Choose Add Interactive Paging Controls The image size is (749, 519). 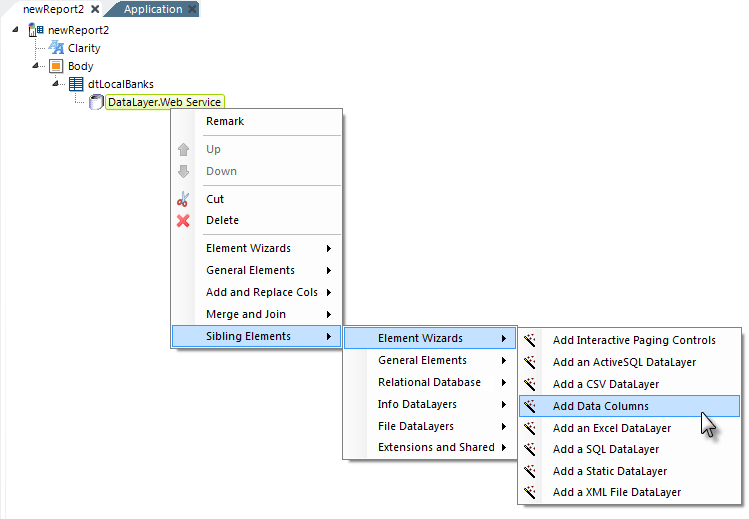coord(630,340)
